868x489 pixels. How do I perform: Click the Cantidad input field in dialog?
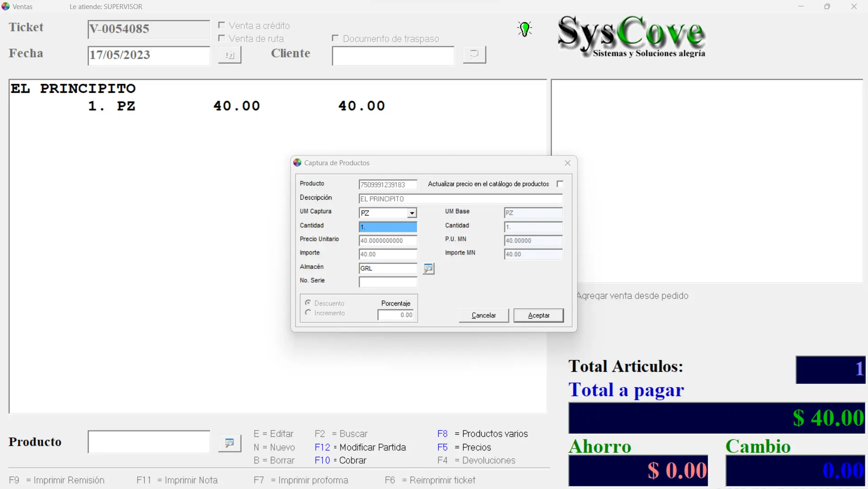point(388,227)
